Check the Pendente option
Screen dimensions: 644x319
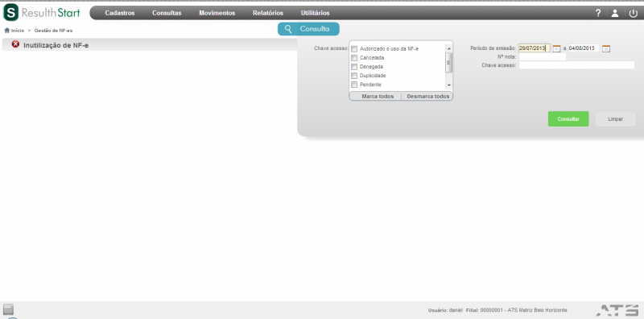click(x=354, y=85)
